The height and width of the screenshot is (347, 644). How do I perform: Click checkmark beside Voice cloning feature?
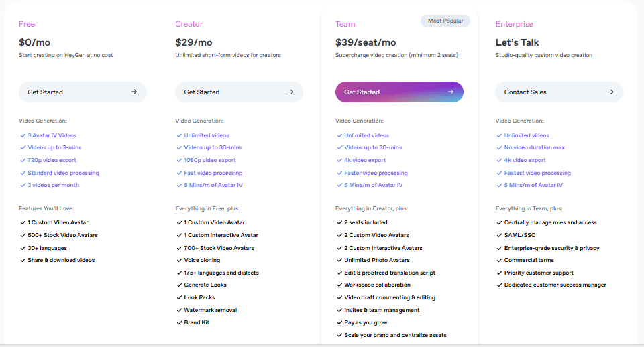[180, 260]
